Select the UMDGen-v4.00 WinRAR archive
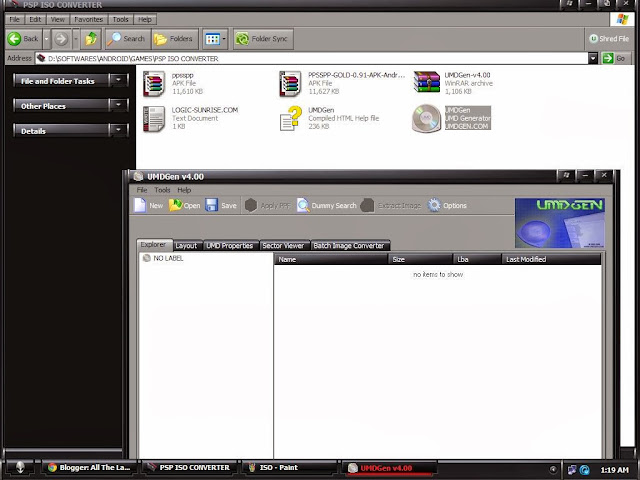The height and width of the screenshot is (480, 640). point(427,82)
